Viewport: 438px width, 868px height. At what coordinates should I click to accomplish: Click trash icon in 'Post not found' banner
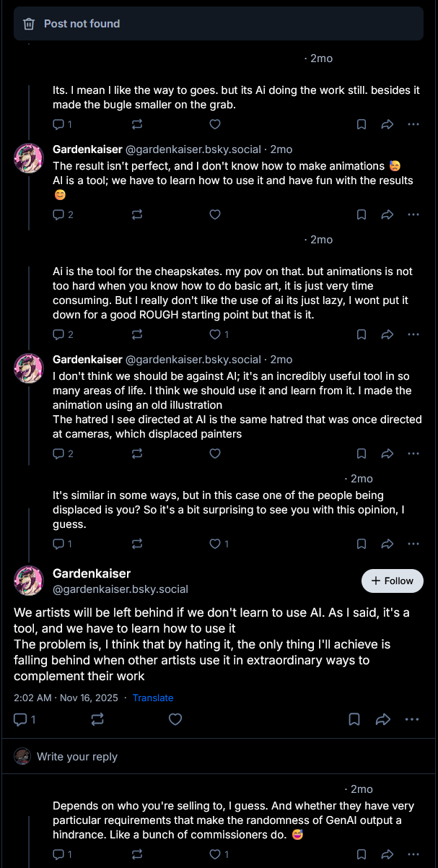point(29,24)
